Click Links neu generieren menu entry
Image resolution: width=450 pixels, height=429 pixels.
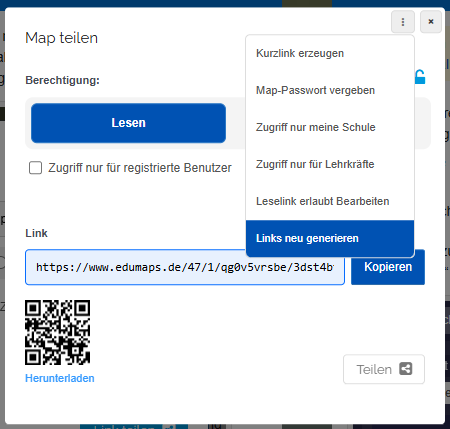coord(330,238)
